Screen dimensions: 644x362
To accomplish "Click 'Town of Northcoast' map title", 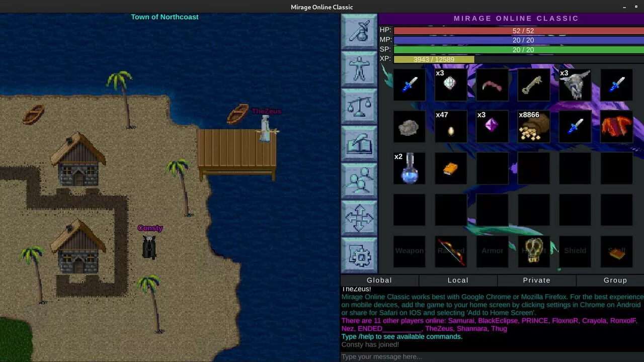I will [165, 17].
